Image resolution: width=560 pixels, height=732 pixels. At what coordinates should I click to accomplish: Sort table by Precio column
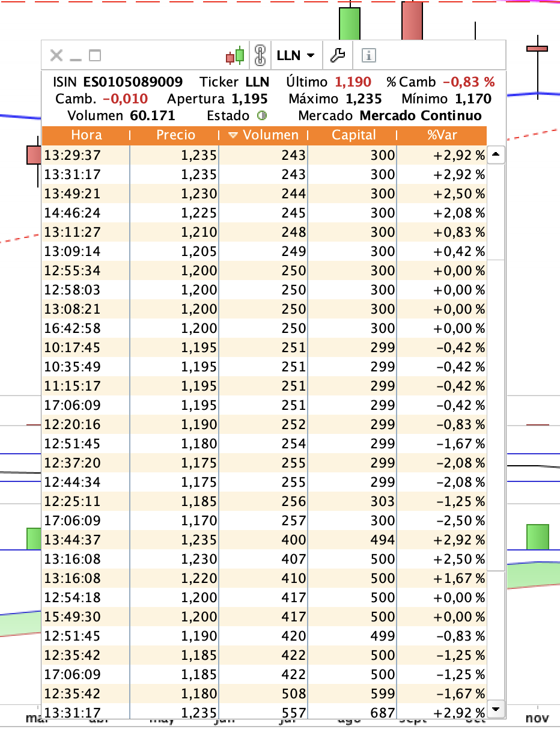[174, 135]
